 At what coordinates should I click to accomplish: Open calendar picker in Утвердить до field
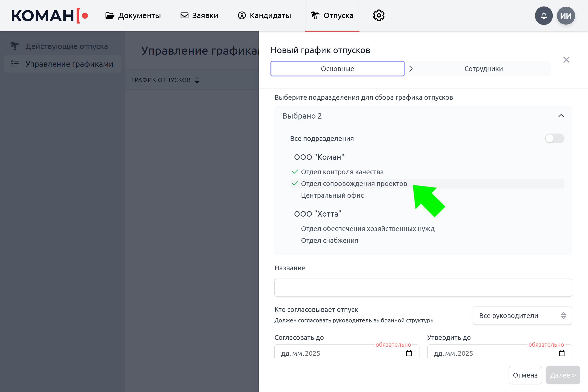point(562,353)
